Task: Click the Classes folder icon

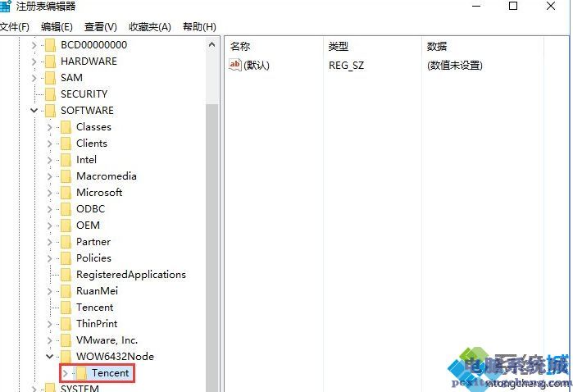Action: pyautogui.click(x=66, y=127)
